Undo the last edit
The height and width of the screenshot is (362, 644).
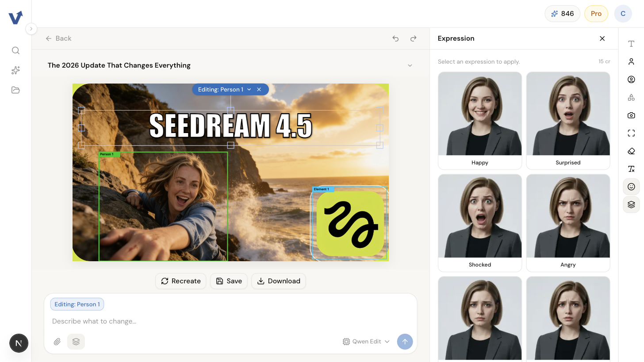tap(395, 38)
